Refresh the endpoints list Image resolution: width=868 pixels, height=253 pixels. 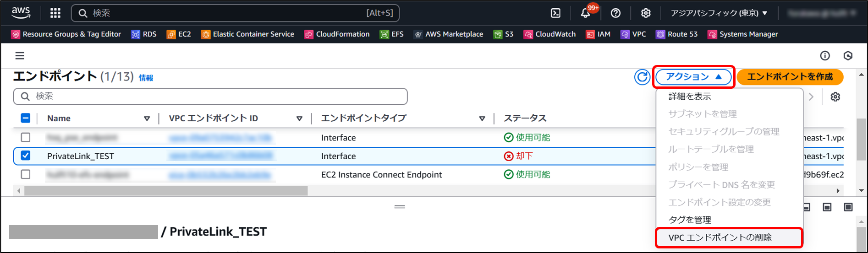(642, 77)
